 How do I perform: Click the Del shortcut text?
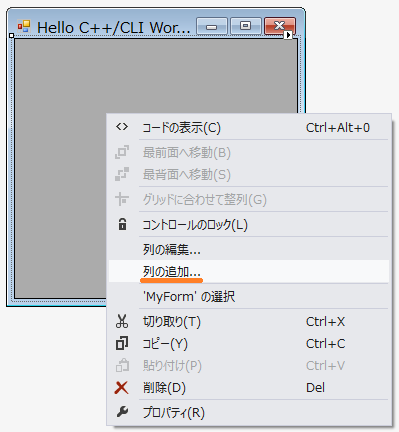[315, 388]
